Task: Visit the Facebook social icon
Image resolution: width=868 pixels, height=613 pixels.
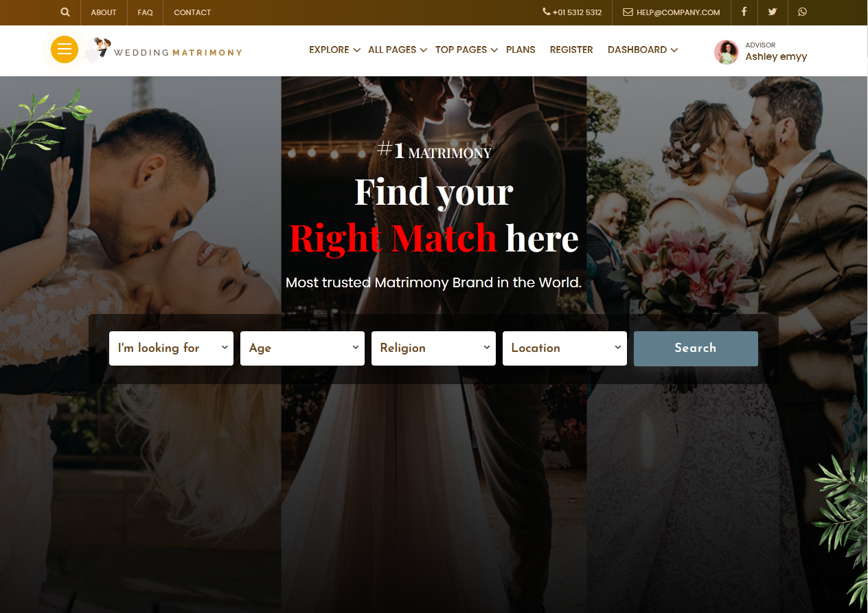Action: (744, 12)
